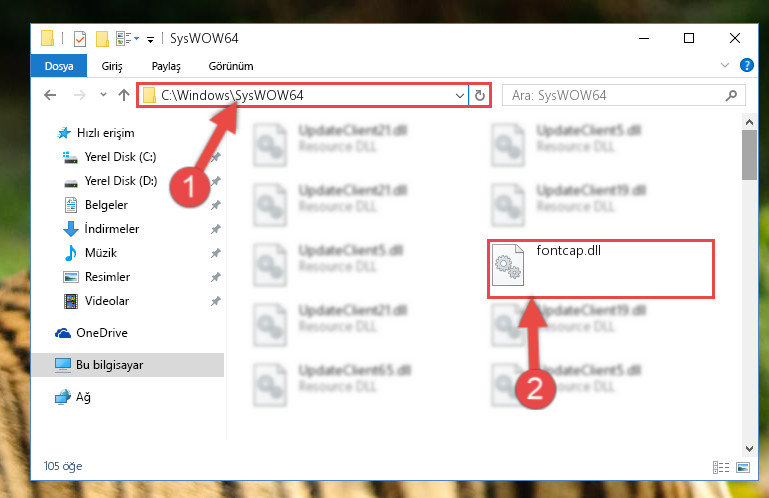769x498 pixels.
Task: Refresh the SysWOW64 folder view
Action: 480,95
